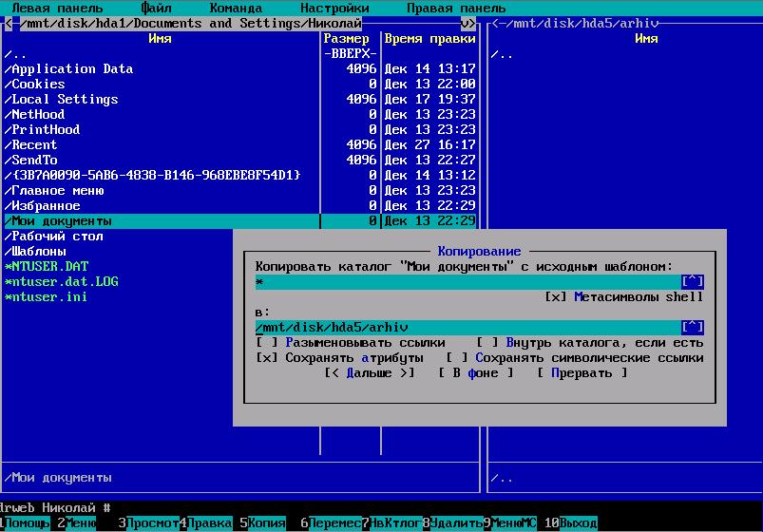Open destination path history dropdown [^]
This screenshot has width=763, height=532.
pyautogui.click(x=693, y=327)
